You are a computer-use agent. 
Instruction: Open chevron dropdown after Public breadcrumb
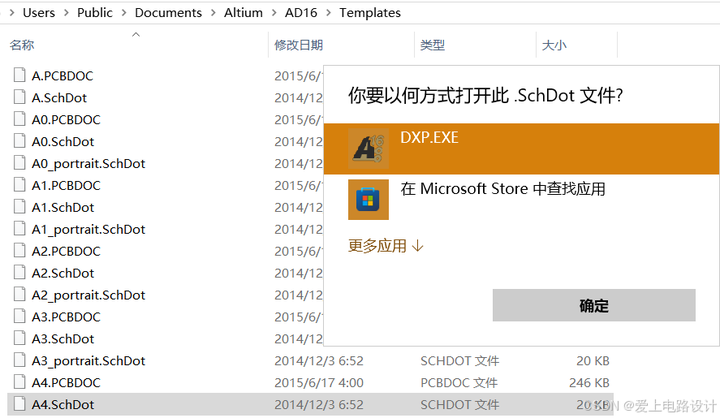pyautogui.click(x=124, y=13)
